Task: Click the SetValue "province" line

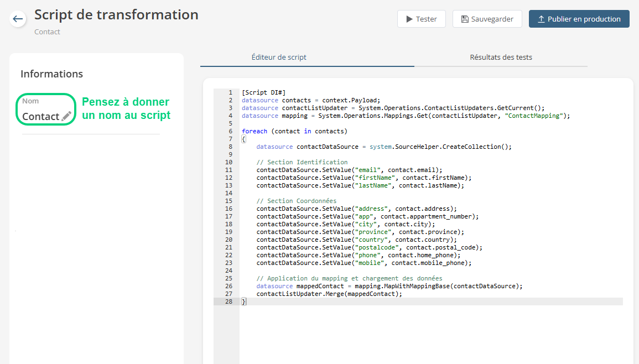Action: click(x=360, y=232)
